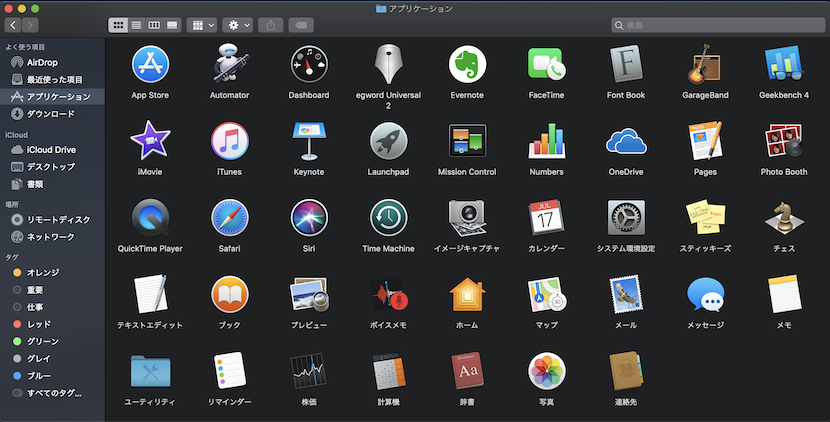Image resolution: width=830 pixels, height=422 pixels.
Task: Open 最近使った項目 in the sidebar
Action: 52,79
